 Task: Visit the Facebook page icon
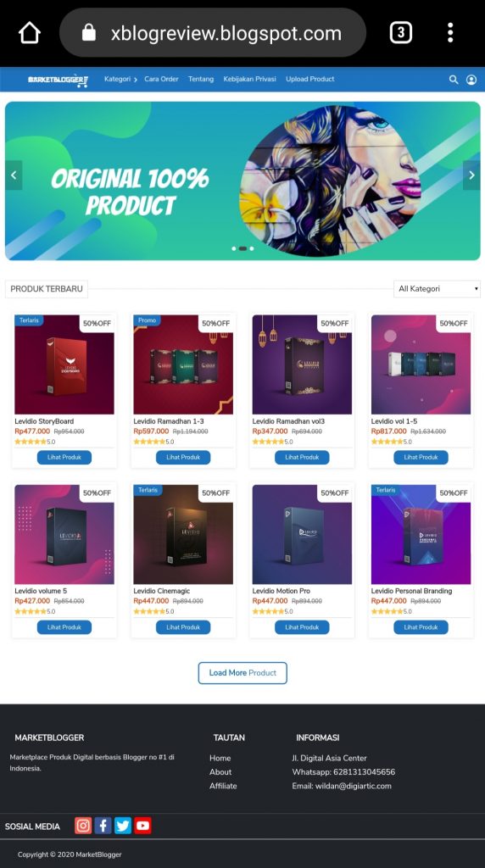[103, 826]
